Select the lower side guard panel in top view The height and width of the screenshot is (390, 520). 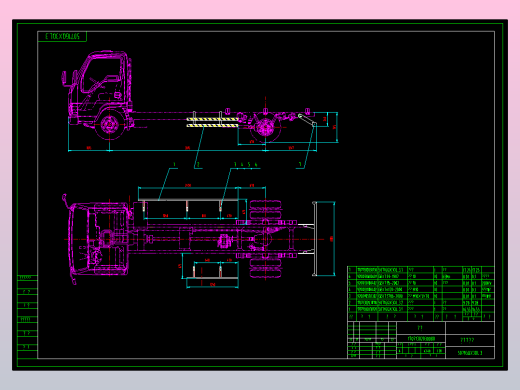tap(212, 277)
